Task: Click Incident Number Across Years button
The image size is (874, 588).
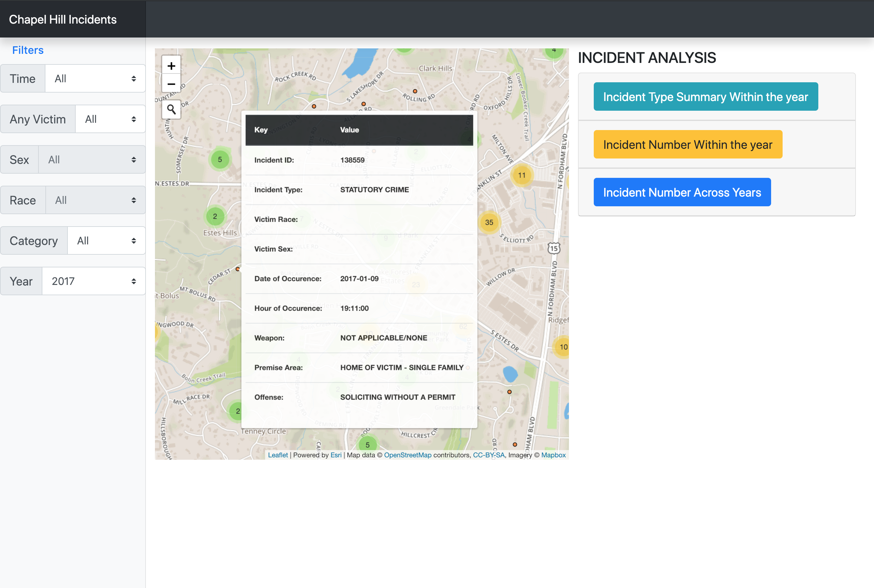Action: point(682,192)
